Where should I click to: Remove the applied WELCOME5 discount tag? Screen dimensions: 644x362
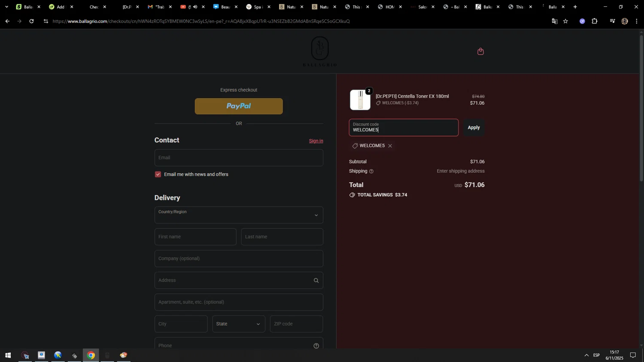coord(390,146)
